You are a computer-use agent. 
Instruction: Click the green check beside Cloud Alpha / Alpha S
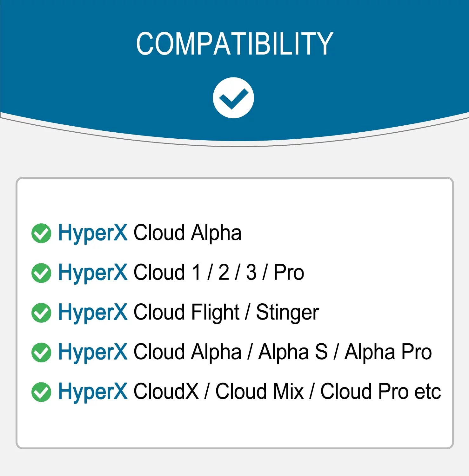(x=41, y=352)
